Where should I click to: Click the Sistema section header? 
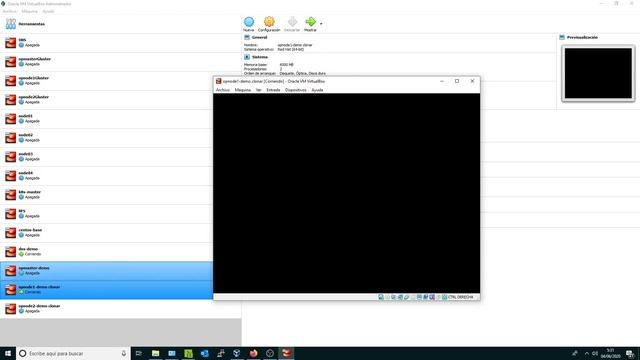pyautogui.click(x=260, y=57)
